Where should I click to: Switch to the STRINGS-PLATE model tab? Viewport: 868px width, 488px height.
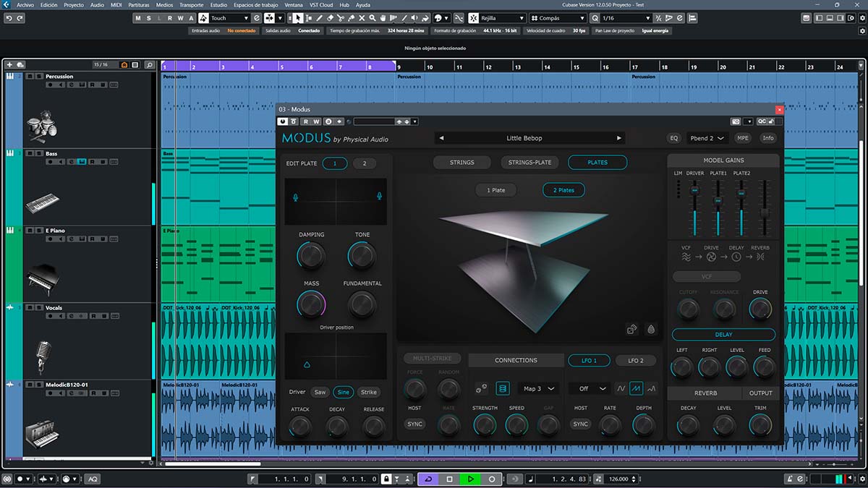529,163
